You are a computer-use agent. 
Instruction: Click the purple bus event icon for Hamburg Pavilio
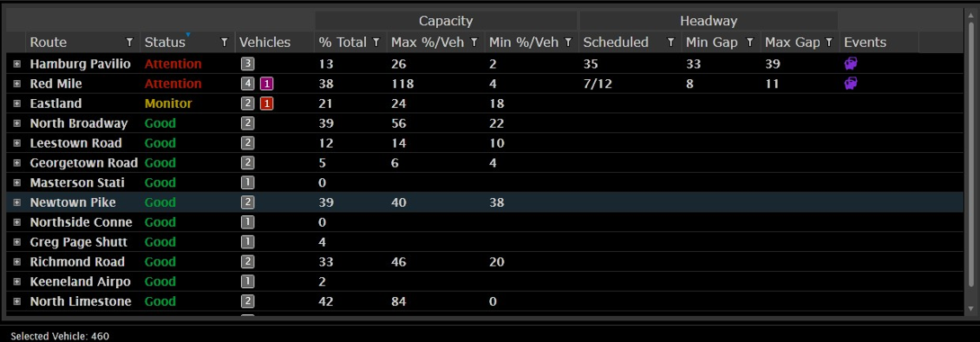851,63
